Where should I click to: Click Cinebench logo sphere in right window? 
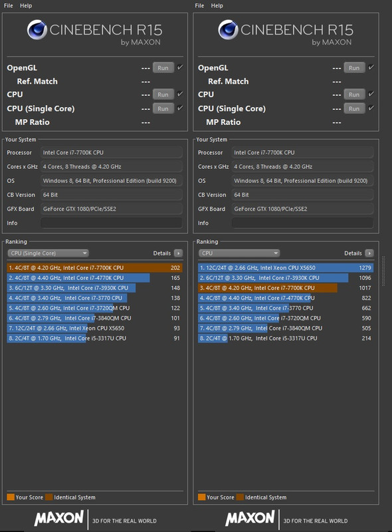pyautogui.click(x=228, y=29)
